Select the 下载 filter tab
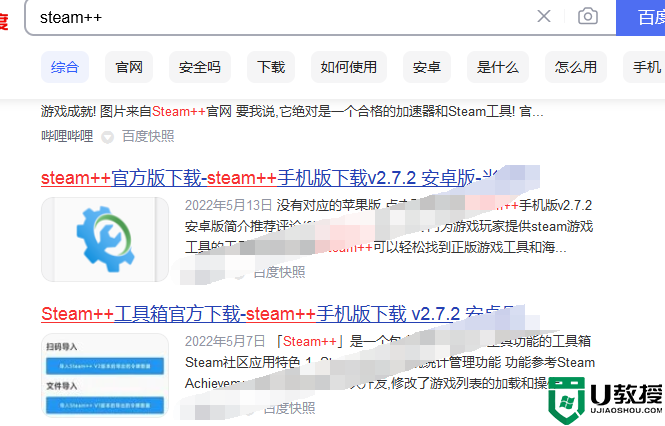The image size is (665, 426). coord(271,67)
